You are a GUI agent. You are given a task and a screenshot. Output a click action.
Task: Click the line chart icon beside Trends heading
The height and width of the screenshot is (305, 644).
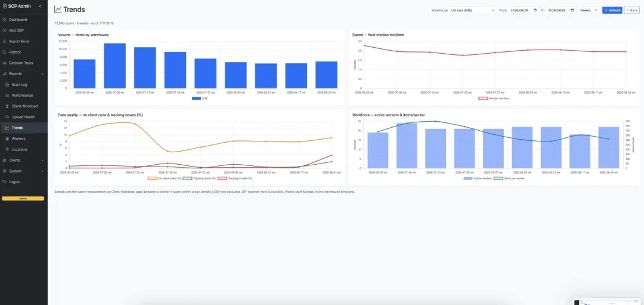58,10
